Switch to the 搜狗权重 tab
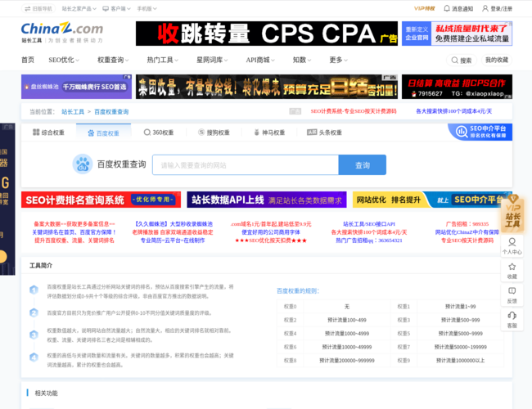532x409 pixels. tap(214, 133)
